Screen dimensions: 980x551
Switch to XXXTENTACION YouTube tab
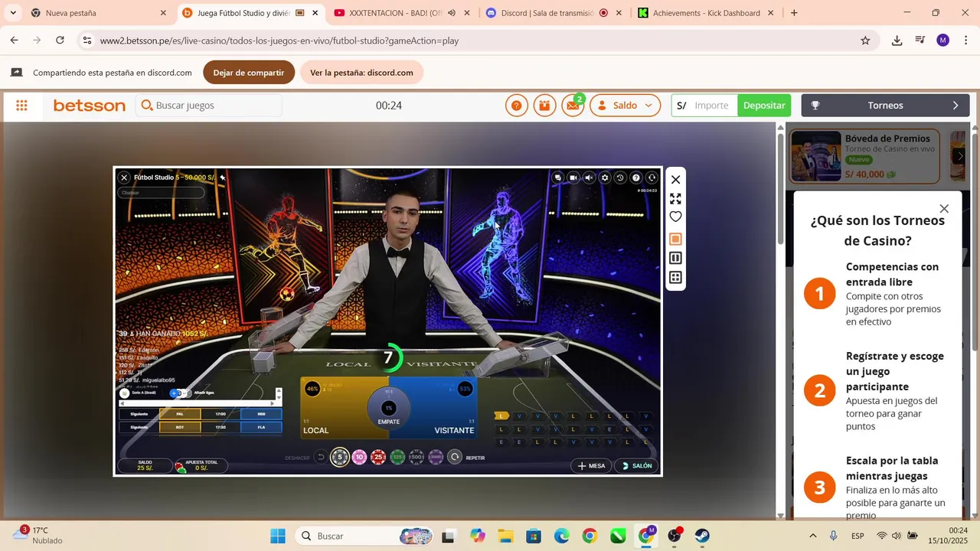[402, 13]
